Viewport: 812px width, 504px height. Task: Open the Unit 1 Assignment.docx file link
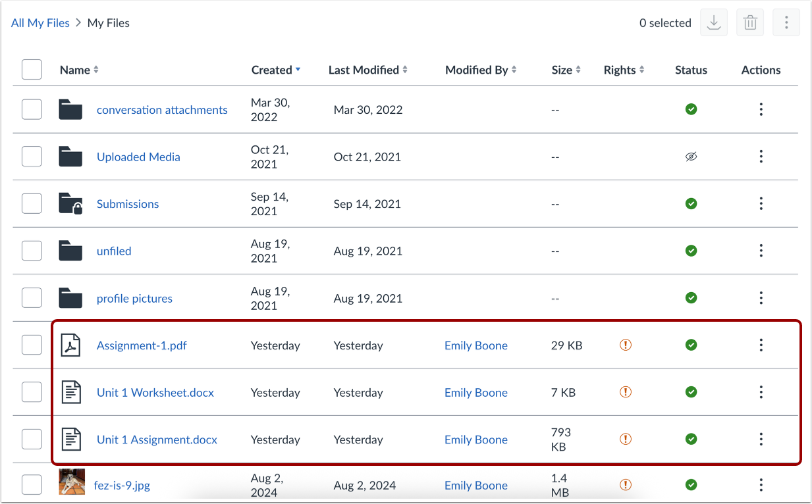pyautogui.click(x=157, y=440)
